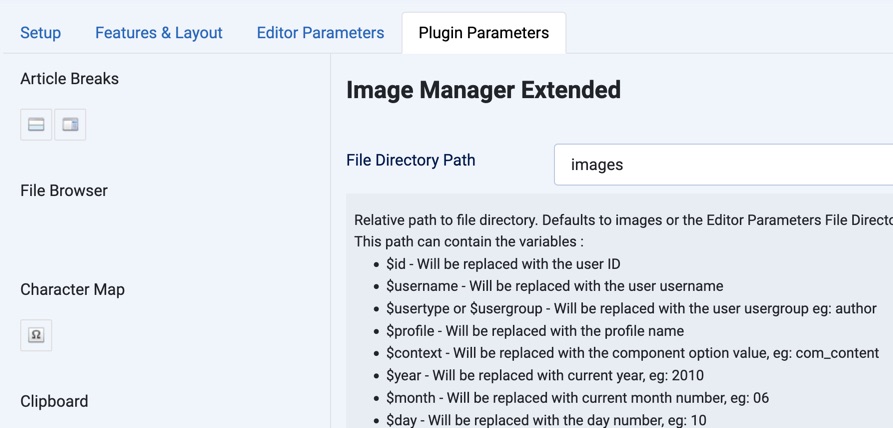The height and width of the screenshot is (428, 893).
Task: Click the $context variable description line
Action: tap(632, 353)
